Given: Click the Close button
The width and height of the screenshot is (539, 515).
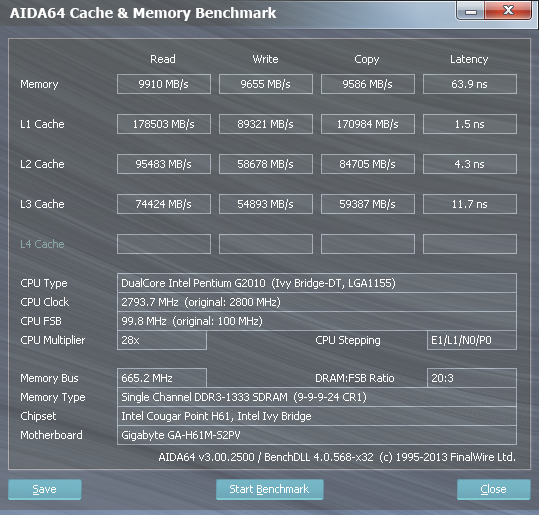Looking at the screenshot, I should (493, 489).
